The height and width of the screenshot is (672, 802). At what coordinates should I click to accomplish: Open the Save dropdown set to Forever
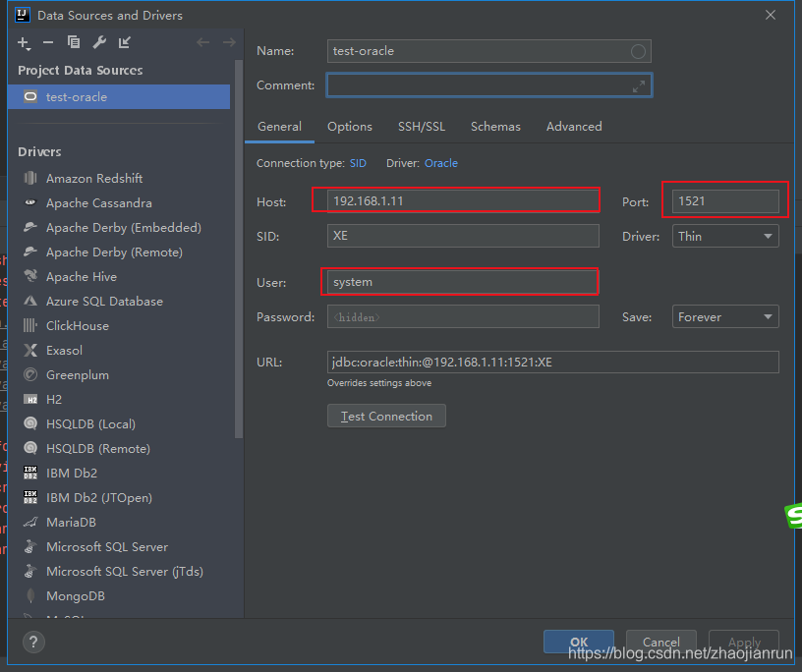coord(724,316)
